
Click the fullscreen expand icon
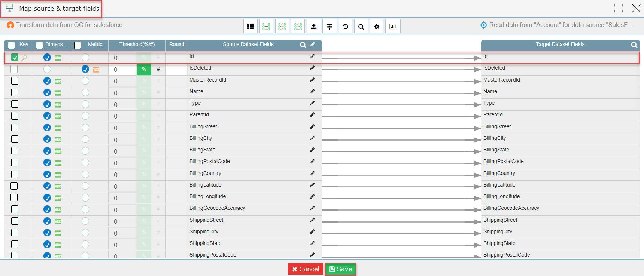tap(619, 8)
